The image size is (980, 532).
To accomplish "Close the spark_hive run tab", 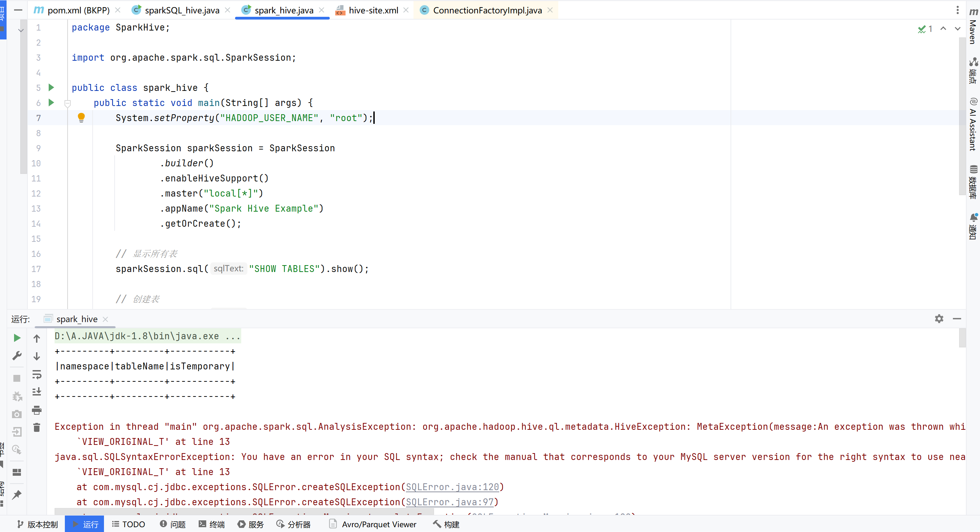I will (105, 319).
